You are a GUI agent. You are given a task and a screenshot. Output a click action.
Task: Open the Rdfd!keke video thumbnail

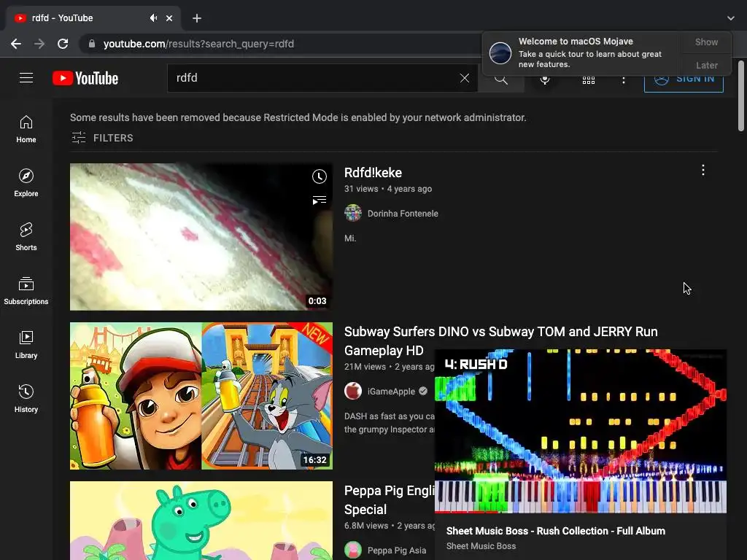pos(201,237)
